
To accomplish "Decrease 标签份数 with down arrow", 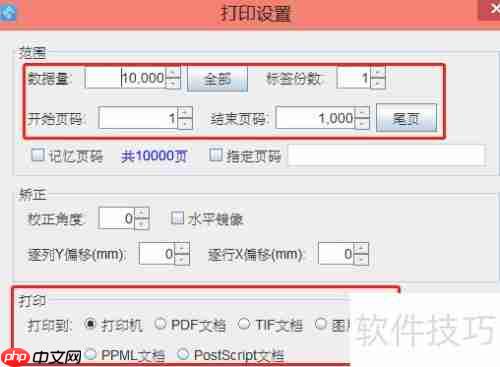I will click(x=378, y=83).
